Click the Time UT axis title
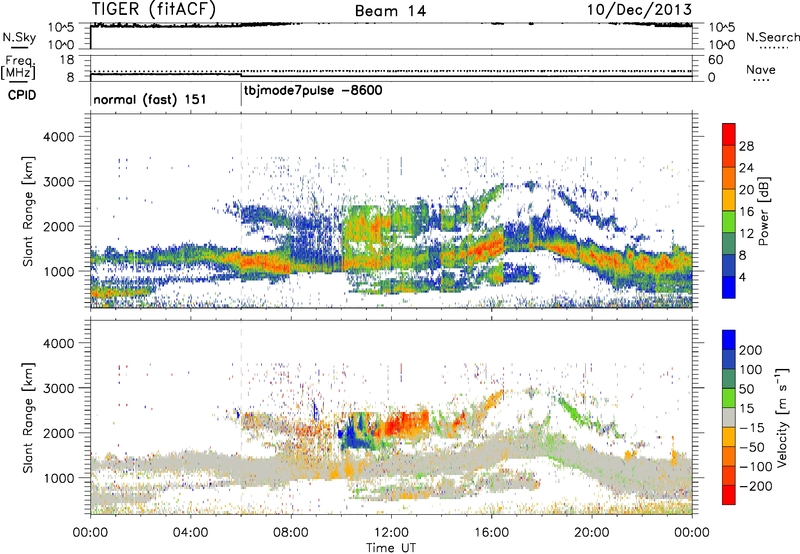 tap(391, 547)
